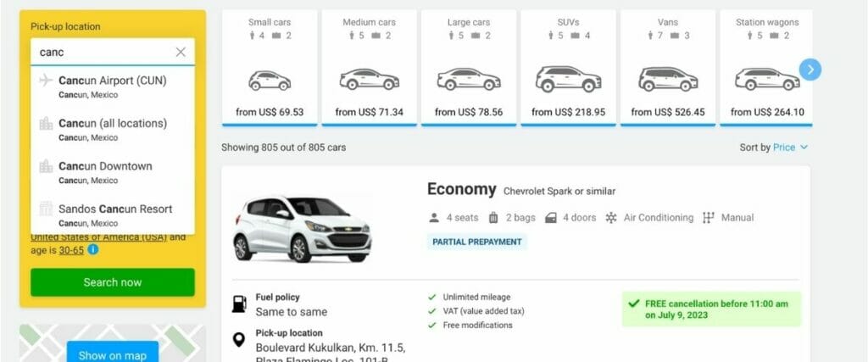Click the SUV icon in the SUVs card
The width and height of the screenshot is (868, 362).
pos(568,79)
